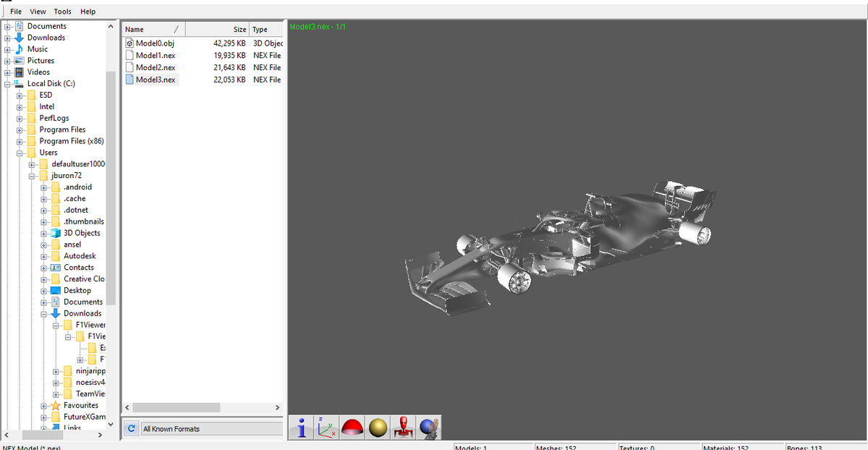Expand the 3D Objects folder
The width and height of the screenshot is (868, 450).
pyautogui.click(x=45, y=232)
